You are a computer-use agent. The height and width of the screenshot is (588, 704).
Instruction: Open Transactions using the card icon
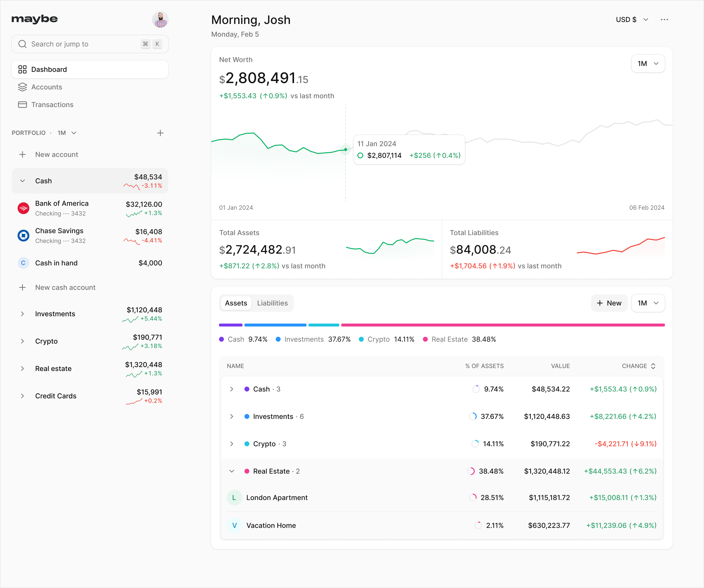[22, 105]
